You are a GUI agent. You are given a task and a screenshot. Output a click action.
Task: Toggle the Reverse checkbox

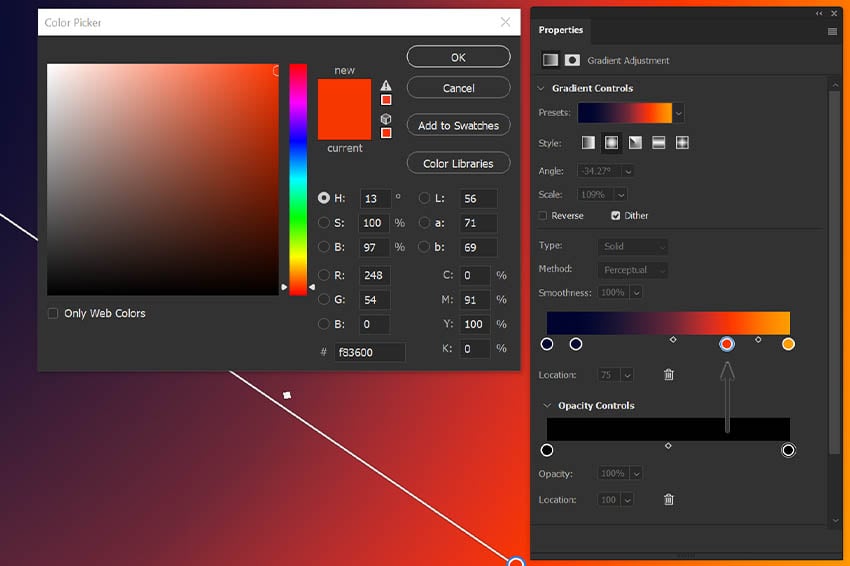543,216
